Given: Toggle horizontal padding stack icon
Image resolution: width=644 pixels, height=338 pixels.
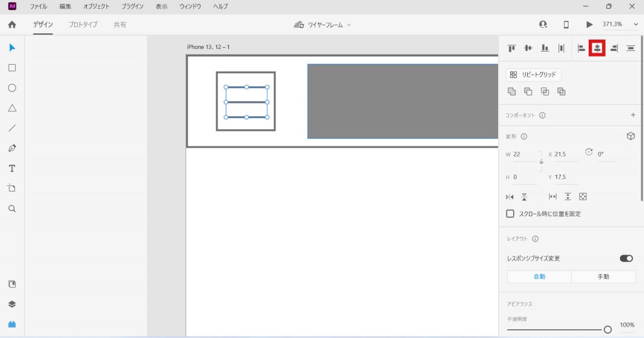Looking at the screenshot, I should (553, 197).
